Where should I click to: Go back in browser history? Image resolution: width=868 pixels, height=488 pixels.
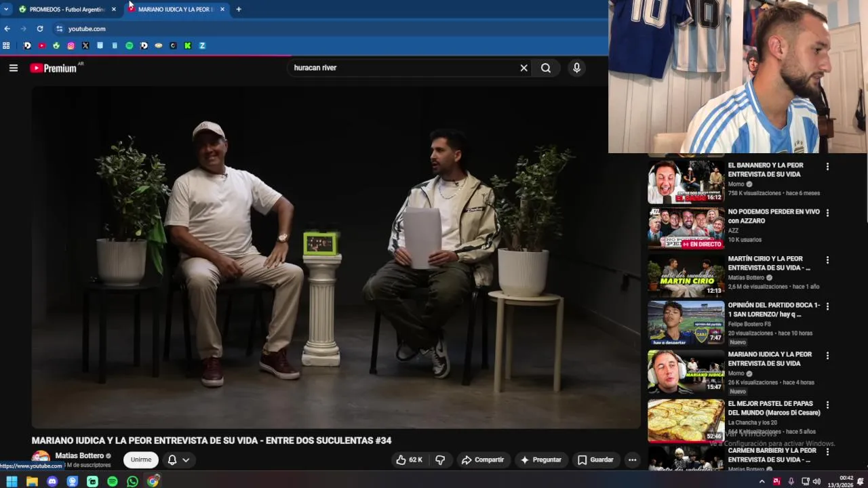pos(7,28)
